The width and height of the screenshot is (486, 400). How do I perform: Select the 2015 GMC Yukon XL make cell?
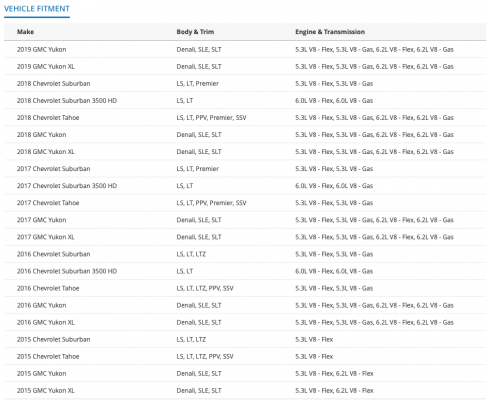[x=46, y=391]
